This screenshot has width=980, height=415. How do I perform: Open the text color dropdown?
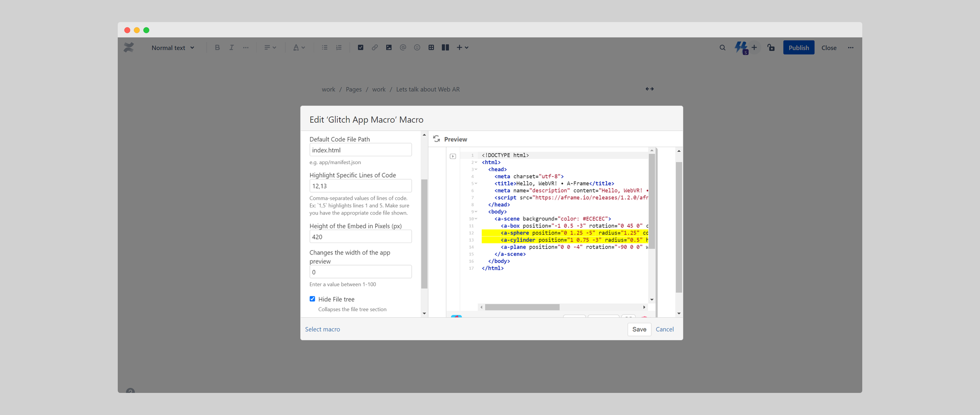click(x=299, y=47)
